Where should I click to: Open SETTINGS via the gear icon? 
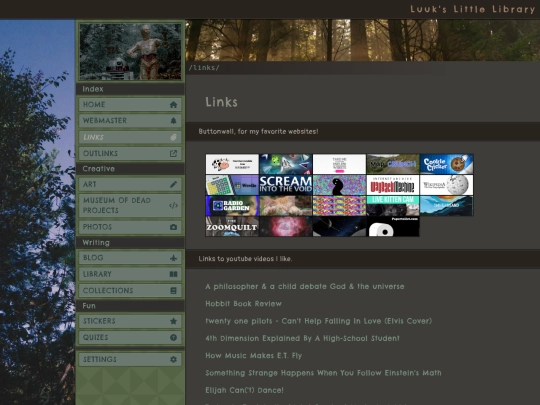coord(173,359)
